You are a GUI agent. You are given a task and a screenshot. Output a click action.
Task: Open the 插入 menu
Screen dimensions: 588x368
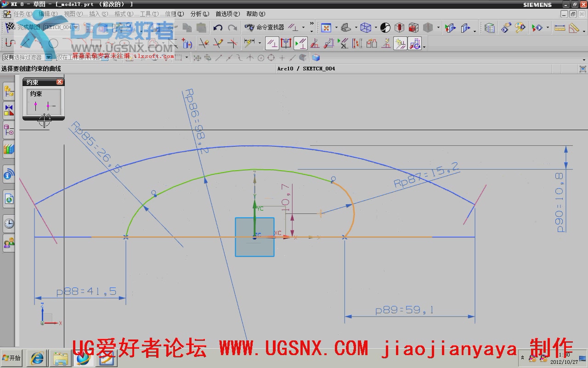tap(98, 14)
